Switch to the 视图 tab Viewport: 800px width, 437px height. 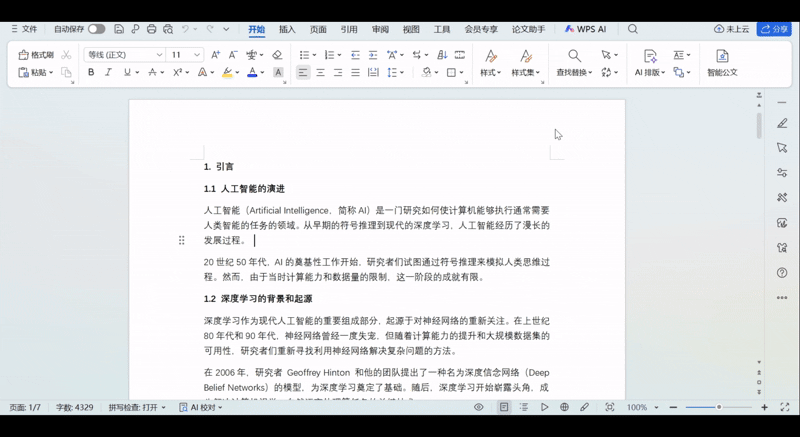click(411, 30)
